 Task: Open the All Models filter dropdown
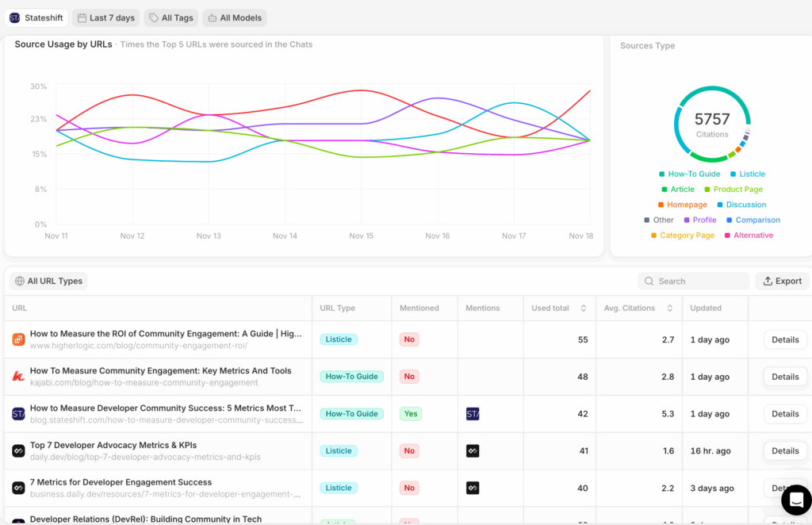click(x=234, y=17)
